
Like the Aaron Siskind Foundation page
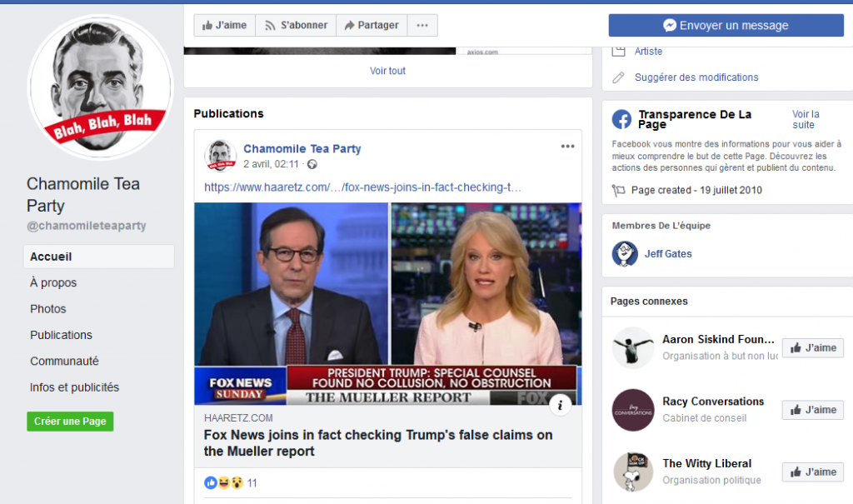coord(813,347)
